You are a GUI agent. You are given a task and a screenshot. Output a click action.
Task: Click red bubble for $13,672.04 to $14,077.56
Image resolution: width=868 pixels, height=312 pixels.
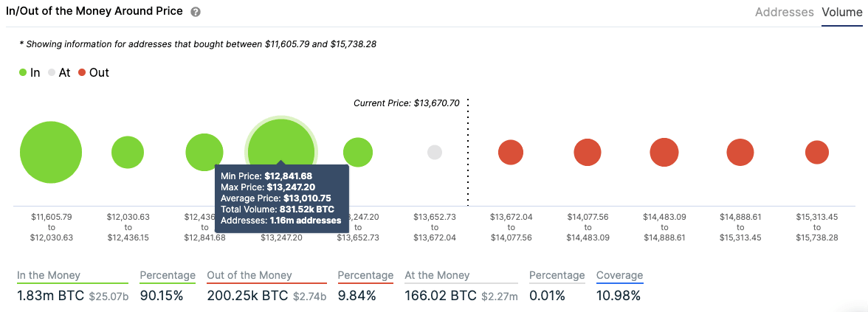pyautogui.click(x=511, y=153)
